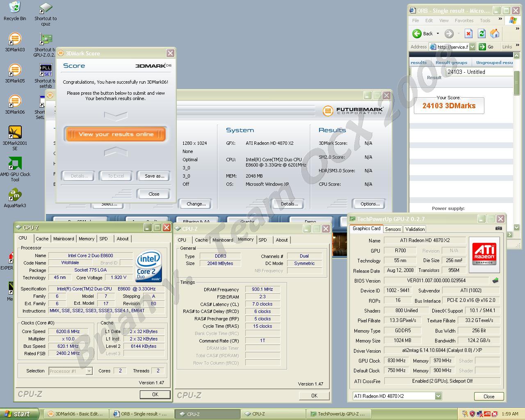
Task: Open the Back button history dropdown arrow
Action: coord(438,34)
